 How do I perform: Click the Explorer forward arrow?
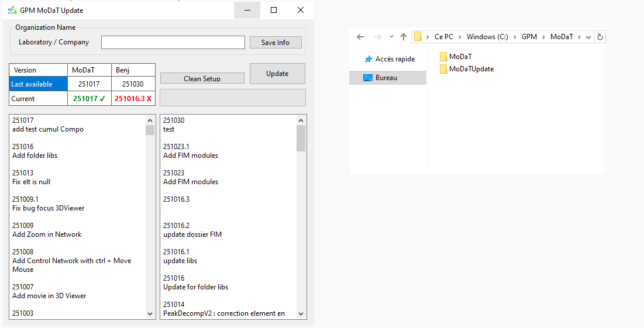[377, 37]
